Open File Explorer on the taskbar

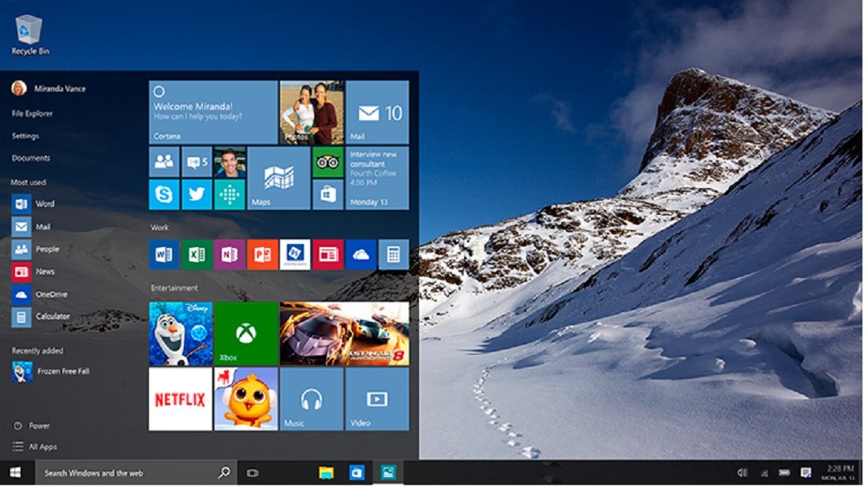[x=326, y=472]
